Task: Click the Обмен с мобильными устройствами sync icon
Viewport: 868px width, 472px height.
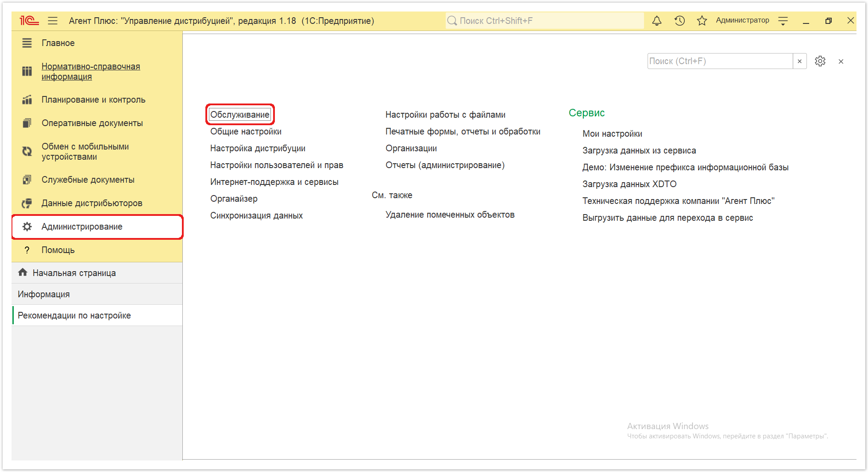Action: tap(27, 151)
